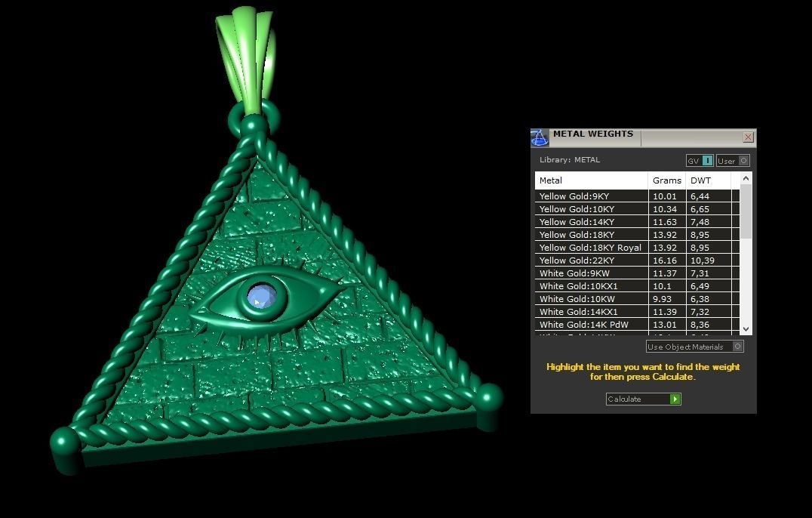812x518 pixels.
Task: Click the 9.93 grams value
Action: (661, 300)
